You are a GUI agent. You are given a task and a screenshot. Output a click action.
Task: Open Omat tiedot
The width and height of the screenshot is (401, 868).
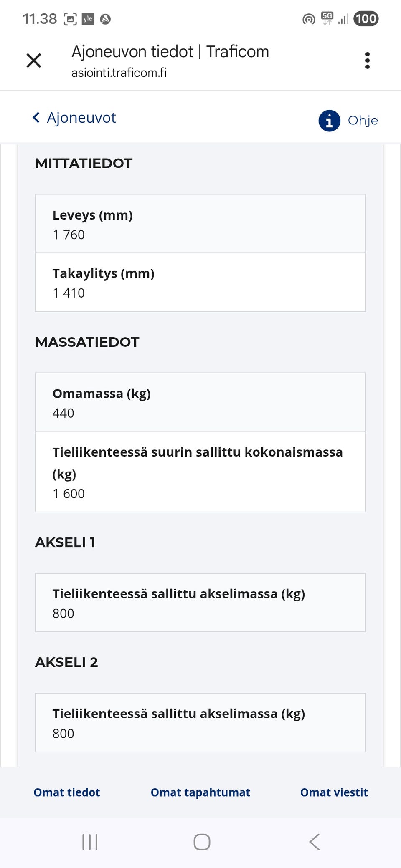coord(66,792)
